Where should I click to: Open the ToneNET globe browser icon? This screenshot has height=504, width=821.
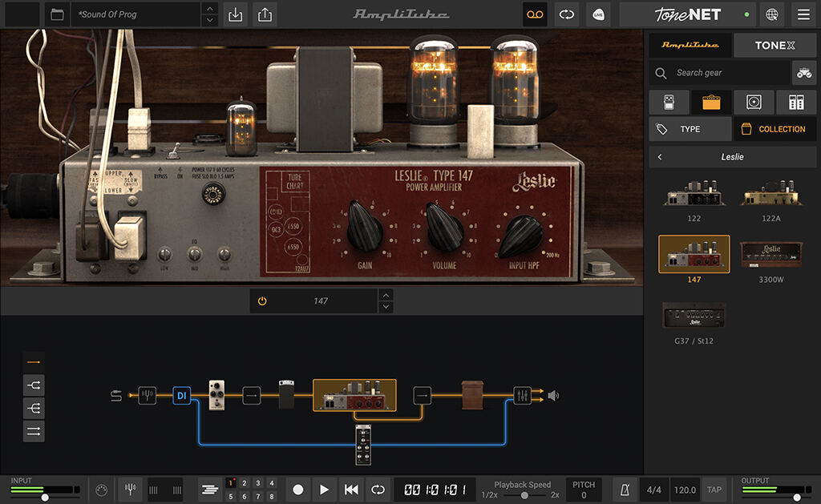pos(770,14)
